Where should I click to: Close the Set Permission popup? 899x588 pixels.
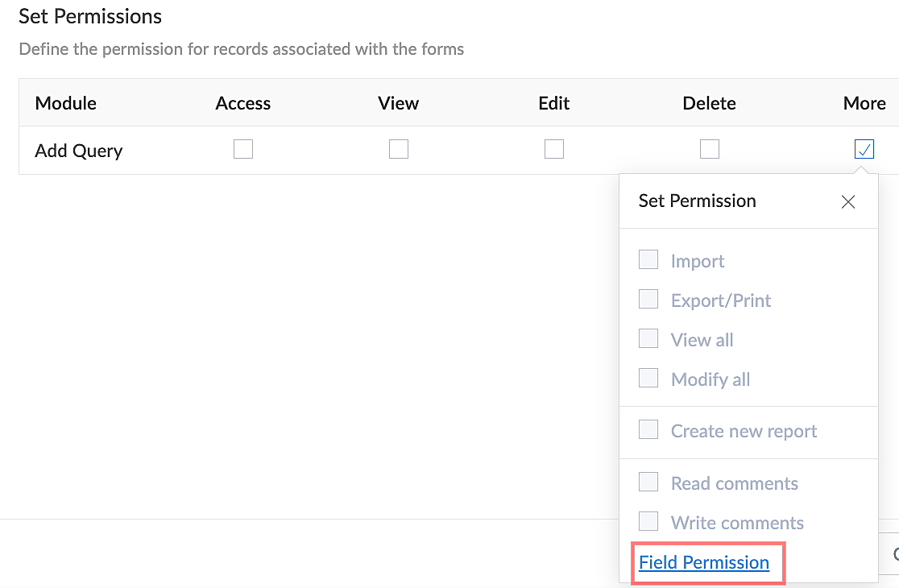click(x=847, y=202)
